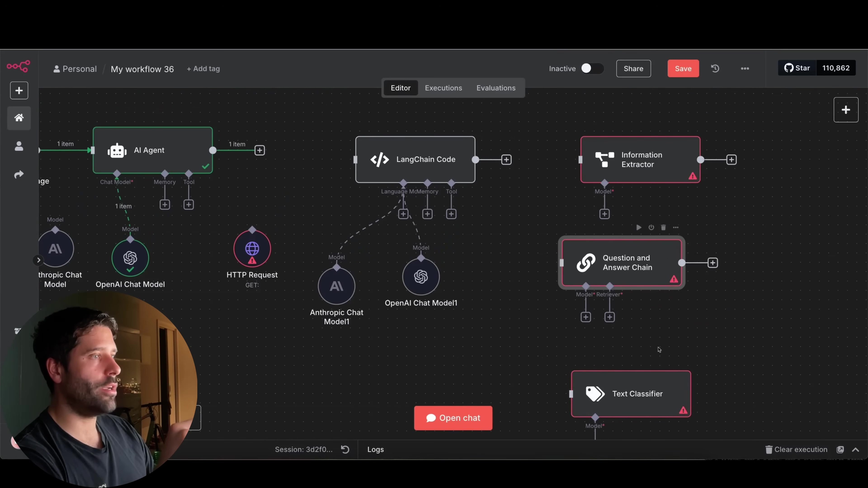Select the Question and Answer Chain node
This screenshot has height=488, width=868.
(x=622, y=263)
